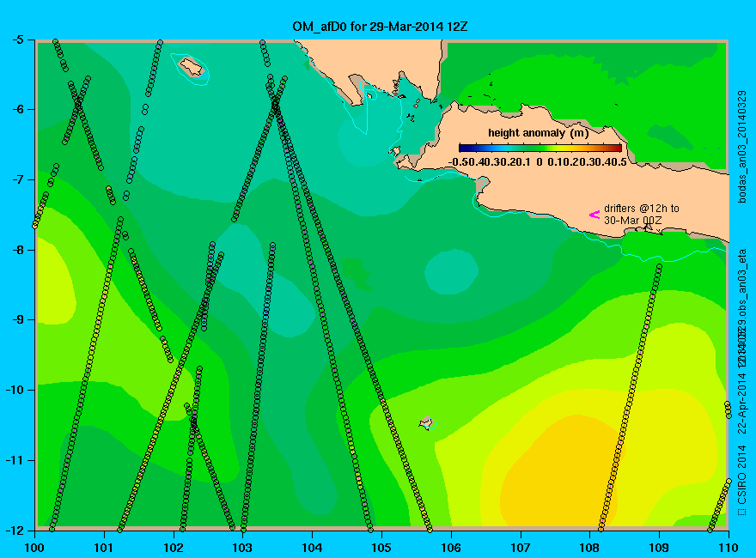Viewport: 756px width, 558px height.
Task: Click latitude axis label -8
Action: (17, 250)
